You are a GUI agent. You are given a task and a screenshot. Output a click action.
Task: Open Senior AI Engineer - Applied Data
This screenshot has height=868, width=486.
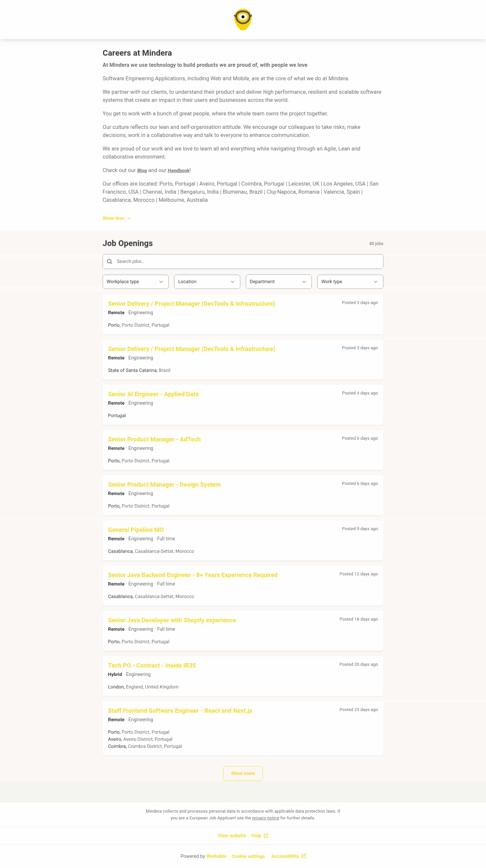point(153,394)
